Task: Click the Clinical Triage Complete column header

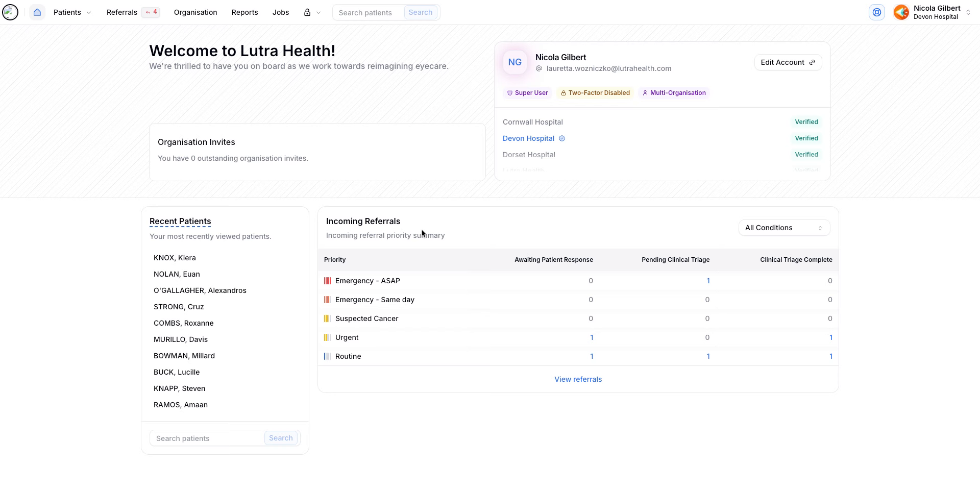Action: (796, 260)
